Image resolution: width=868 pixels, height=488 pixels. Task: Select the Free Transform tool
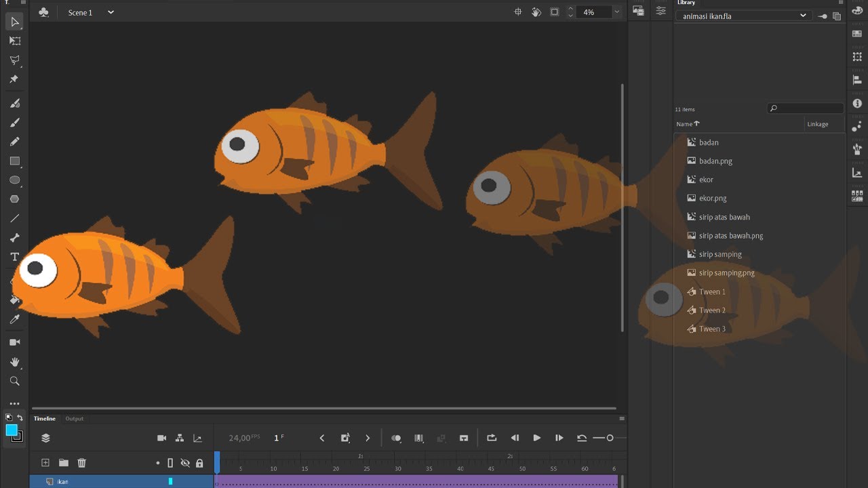tap(14, 41)
